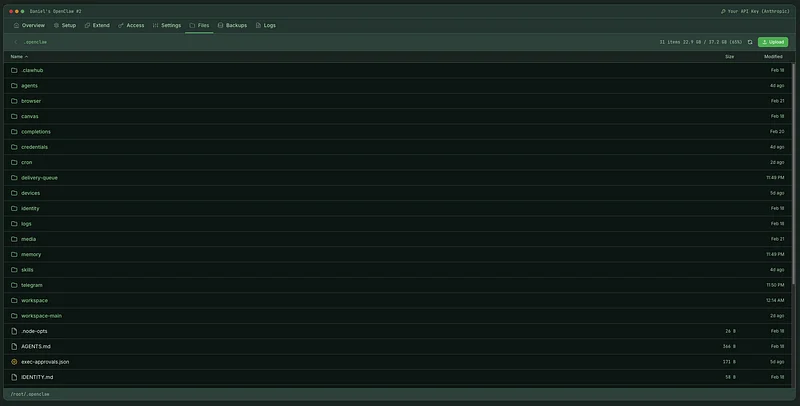Click the folder icon for skills
Viewport: 800px width, 406px height.
point(14,269)
